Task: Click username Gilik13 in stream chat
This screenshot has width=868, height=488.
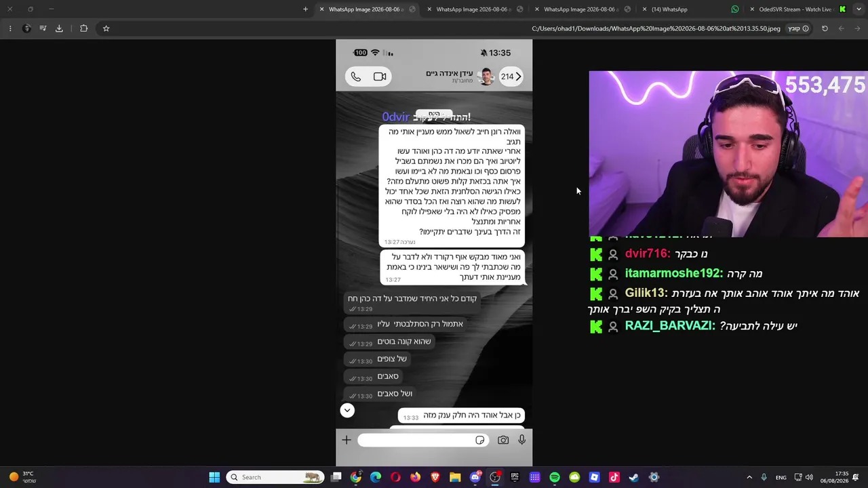Action: click(646, 293)
